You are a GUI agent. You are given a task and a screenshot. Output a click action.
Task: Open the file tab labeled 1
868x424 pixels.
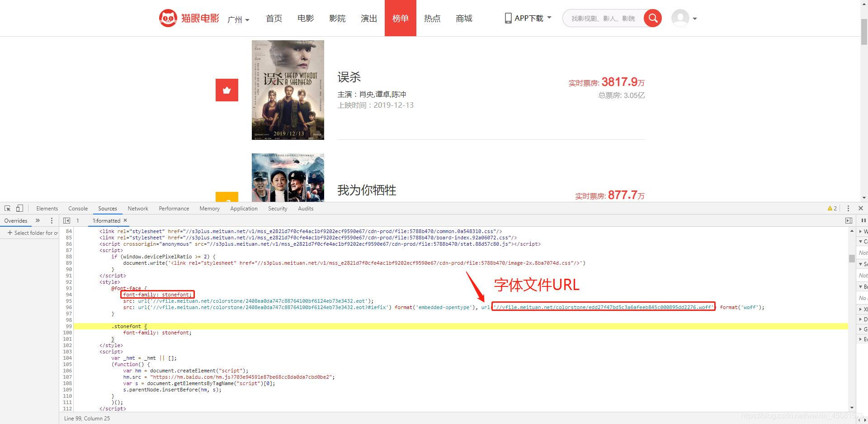[x=78, y=220]
